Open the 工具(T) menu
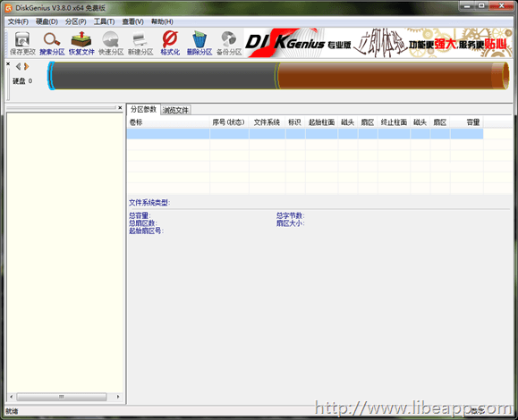Viewport: 518px width, 420px height. tap(104, 21)
